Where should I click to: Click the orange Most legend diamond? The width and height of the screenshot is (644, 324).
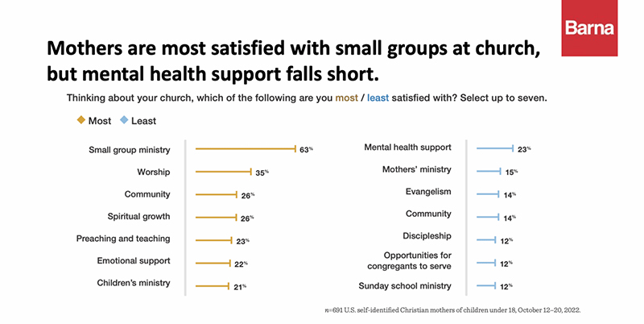[x=80, y=122]
